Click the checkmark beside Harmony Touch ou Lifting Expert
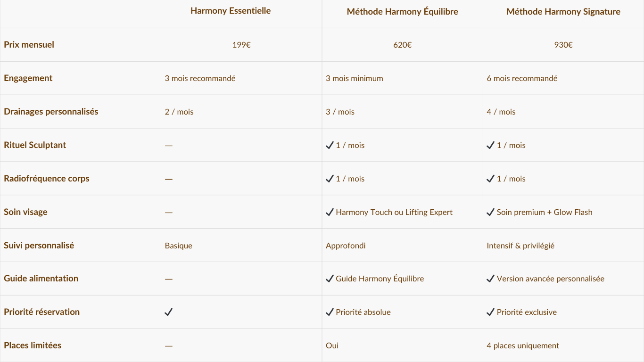This screenshot has width=644, height=362. [x=330, y=212]
